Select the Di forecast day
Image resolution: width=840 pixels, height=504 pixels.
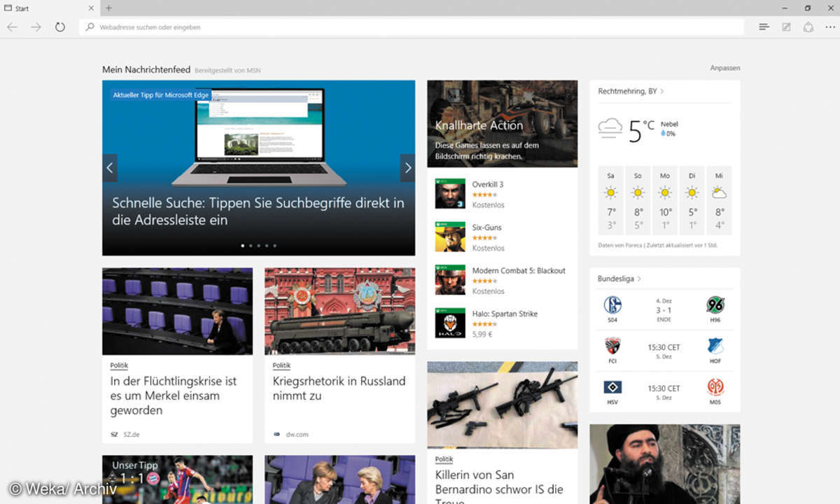coord(692,200)
